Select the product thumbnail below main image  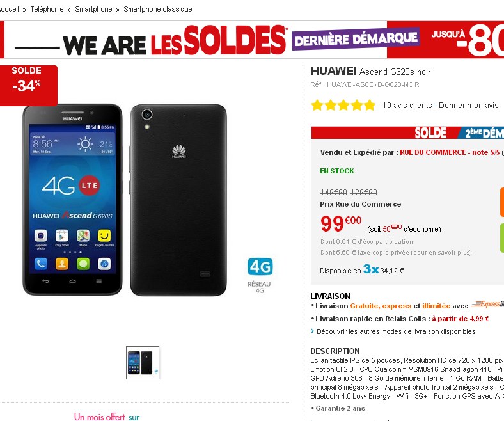[143, 363]
